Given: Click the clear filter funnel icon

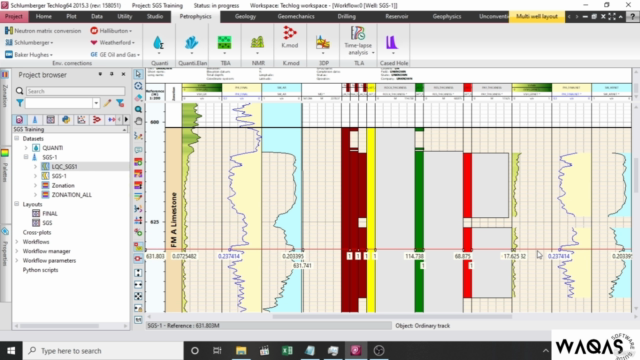Looking at the screenshot, I should 120,103.
